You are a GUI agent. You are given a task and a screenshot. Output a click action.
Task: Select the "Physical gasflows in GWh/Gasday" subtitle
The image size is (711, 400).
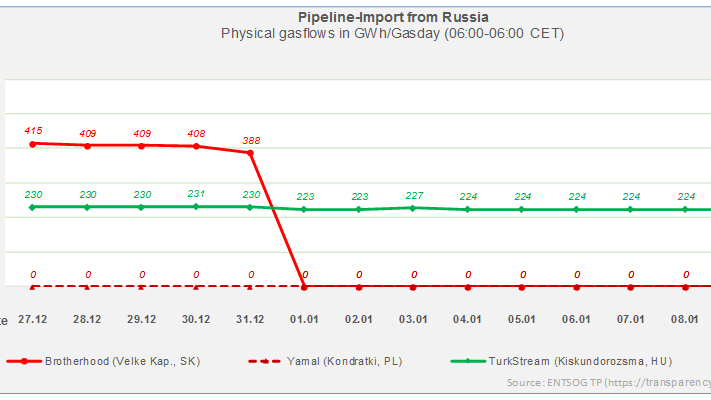[x=392, y=34]
